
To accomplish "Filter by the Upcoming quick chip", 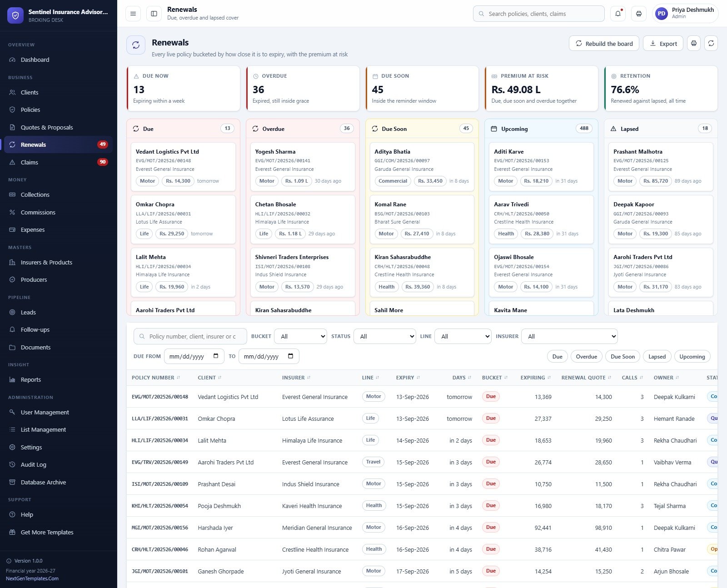I will pos(692,357).
